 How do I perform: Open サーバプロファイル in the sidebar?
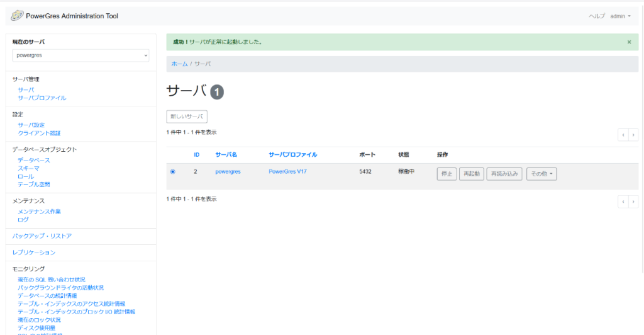click(x=42, y=98)
